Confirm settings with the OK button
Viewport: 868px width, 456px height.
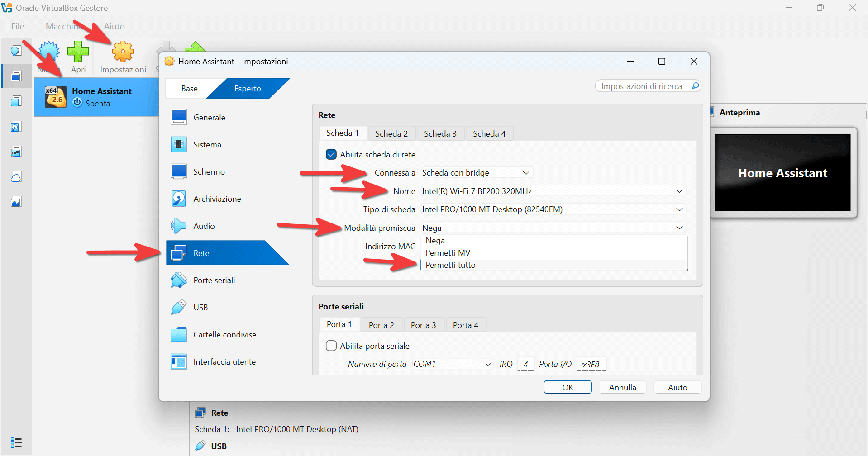[x=568, y=387]
